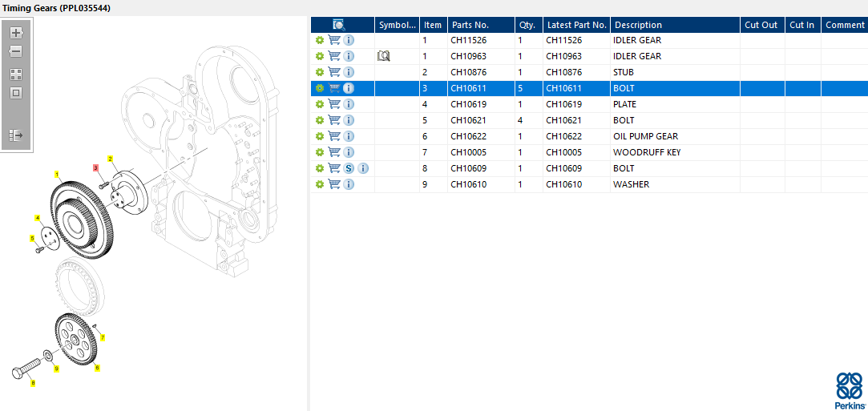Click the highlighted red callout 3
This screenshot has width=868, height=411.
(95, 167)
